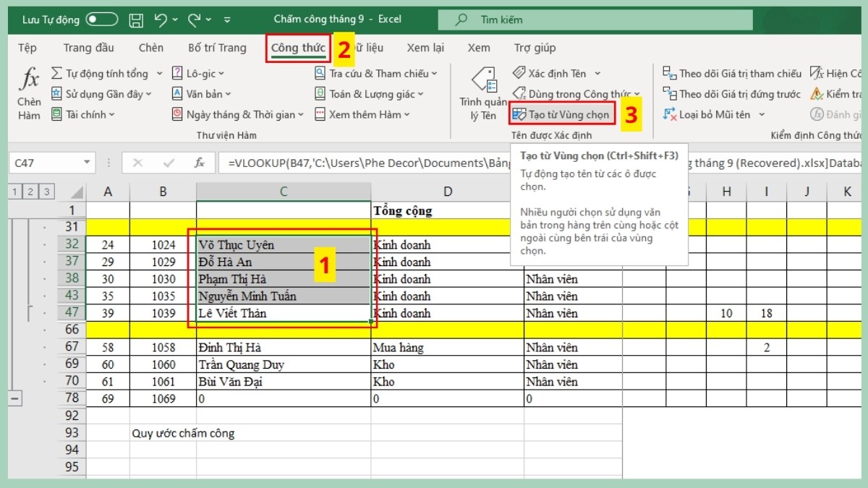The width and height of the screenshot is (868, 488).
Task: Click Dùng trong Công thức
Action: [572, 93]
